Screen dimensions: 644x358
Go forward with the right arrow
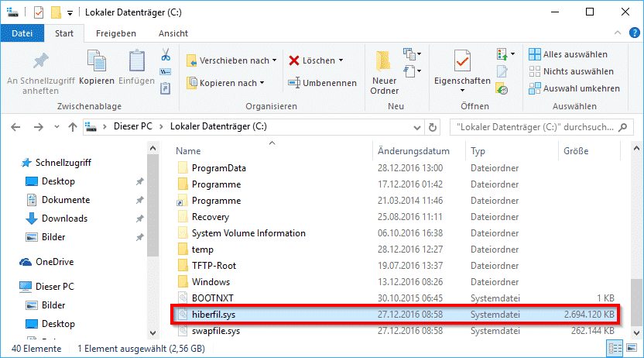click(x=38, y=127)
